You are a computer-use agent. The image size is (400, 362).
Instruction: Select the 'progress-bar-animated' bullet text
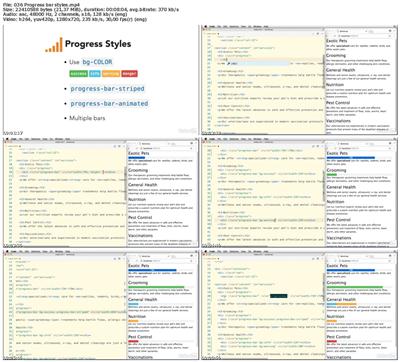(109, 104)
